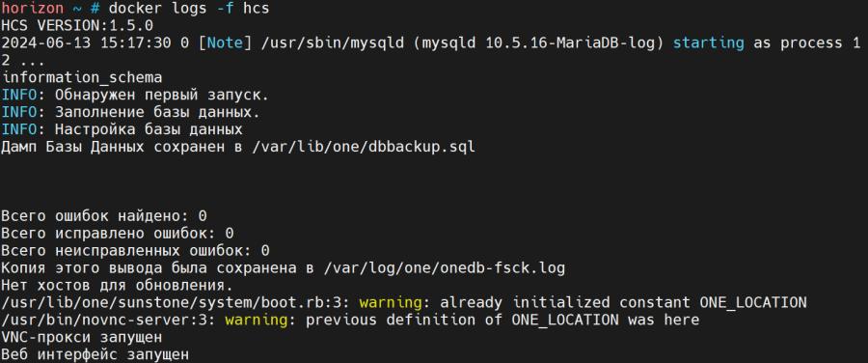Click the 'Нет хостов для обновления' line
This screenshot has width=868, height=363.
(x=118, y=286)
